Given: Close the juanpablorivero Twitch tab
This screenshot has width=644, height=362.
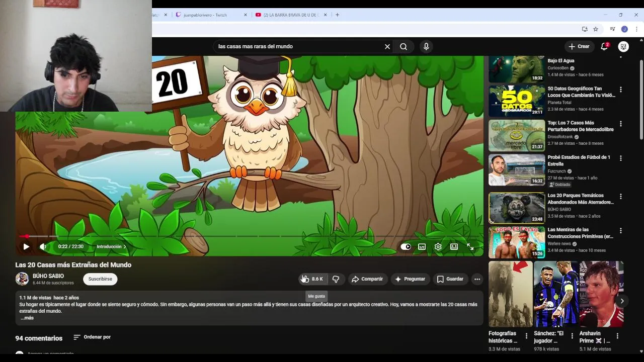Looking at the screenshot, I should [246, 15].
